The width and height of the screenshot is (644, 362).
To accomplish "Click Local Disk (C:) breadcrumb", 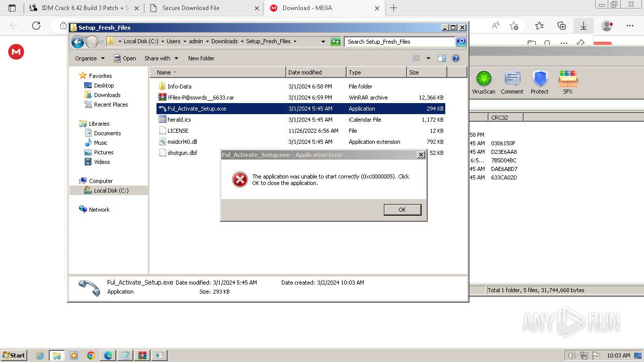I will click(141, 41).
